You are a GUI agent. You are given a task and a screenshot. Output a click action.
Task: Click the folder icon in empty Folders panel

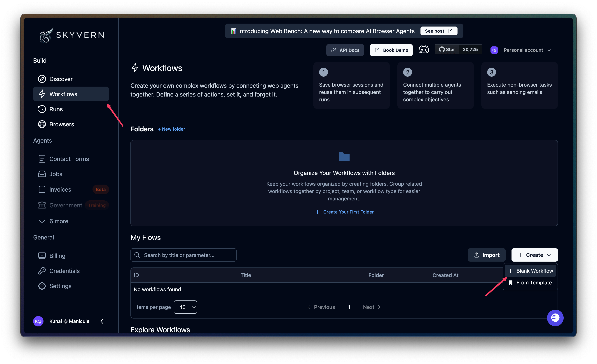tap(344, 156)
